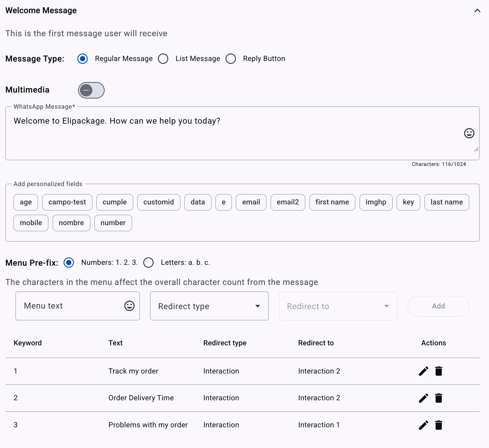Edit the Order Delivery Time row
The image size is (489, 448).
(423, 398)
